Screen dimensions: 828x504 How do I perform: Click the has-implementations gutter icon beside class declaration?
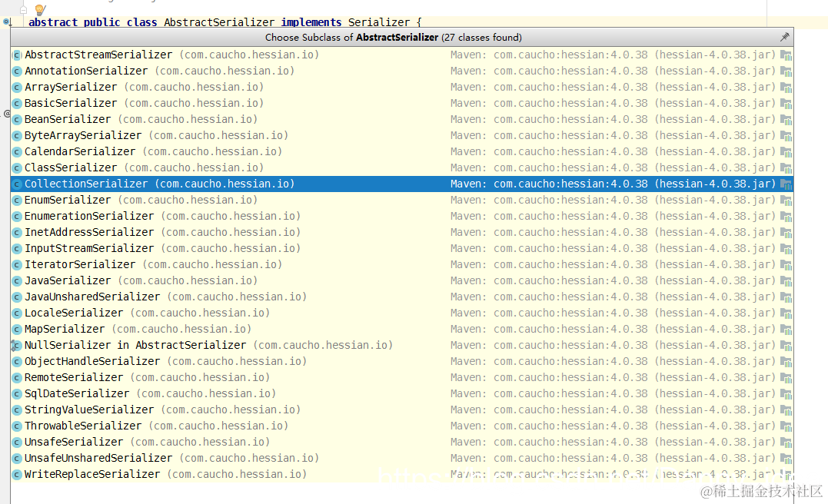tap(7, 22)
